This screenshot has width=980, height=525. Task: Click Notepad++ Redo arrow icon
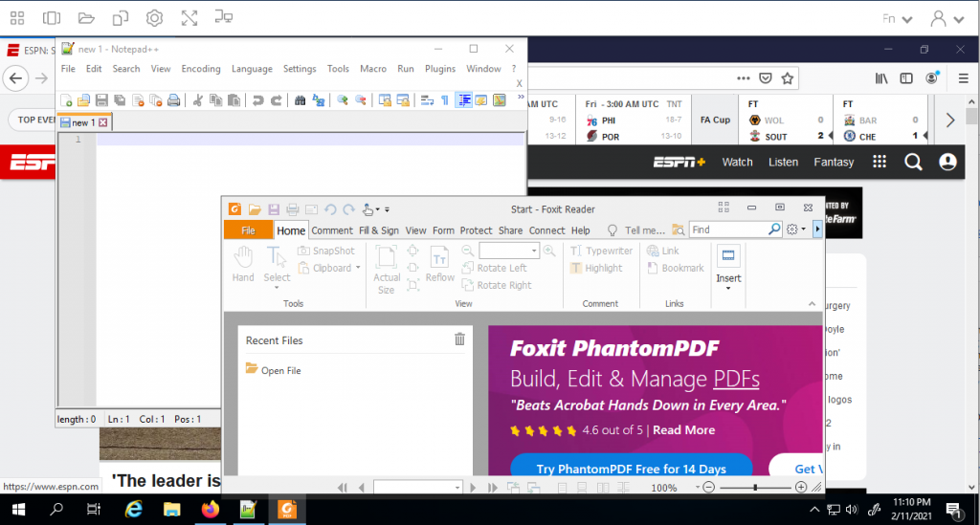pyautogui.click(x=276, y=99)
